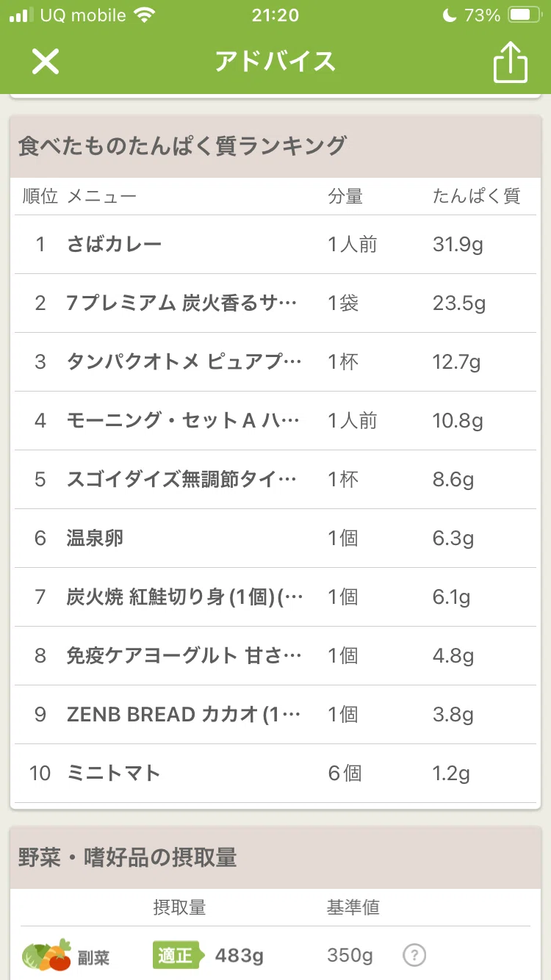This screenshot has height=980, width=551.
Task: Tap the たんぱく質 column header
Action: click(x=476, y=196)
